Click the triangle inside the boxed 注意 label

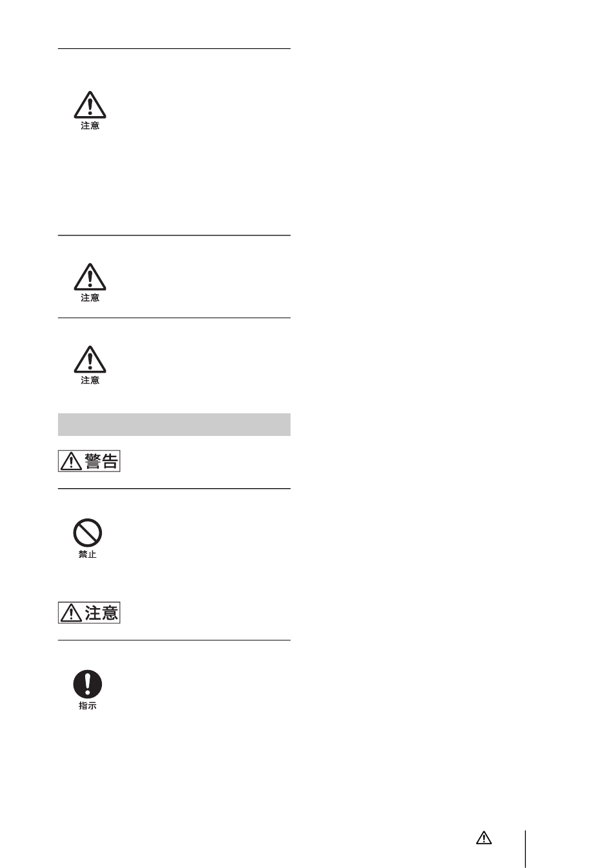(x=71, y=613)
